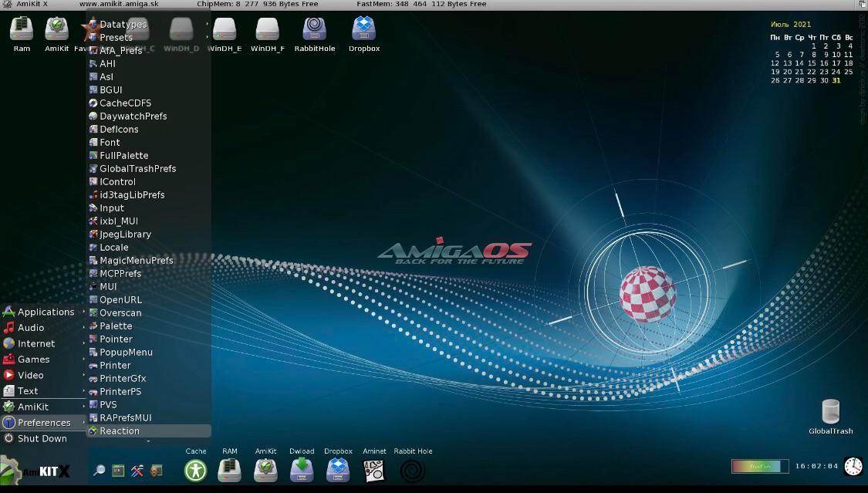
Task: Select Reaction from the Preferences list
Action: point(120,431)
